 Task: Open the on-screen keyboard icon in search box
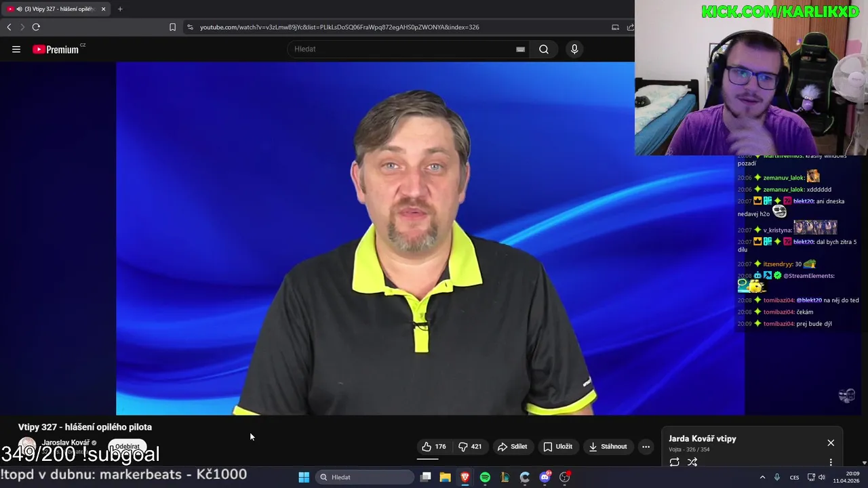tap(520, 49)
